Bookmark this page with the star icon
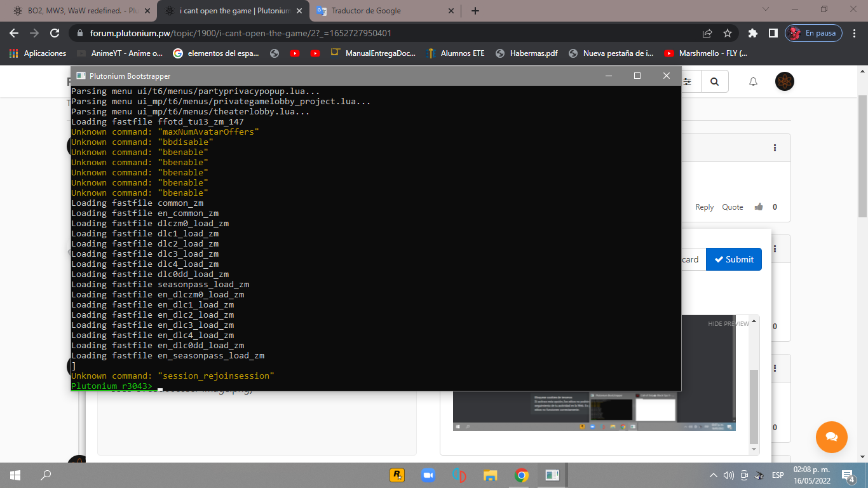The width and height of the screenshot is (868, 488). (x=728, y=33)
